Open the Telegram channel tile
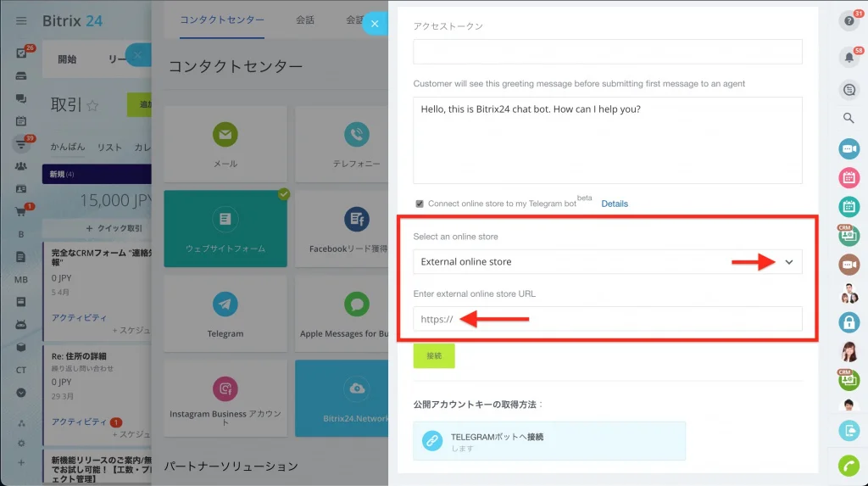The image size is (868, 486). click(x=225, y=314)
